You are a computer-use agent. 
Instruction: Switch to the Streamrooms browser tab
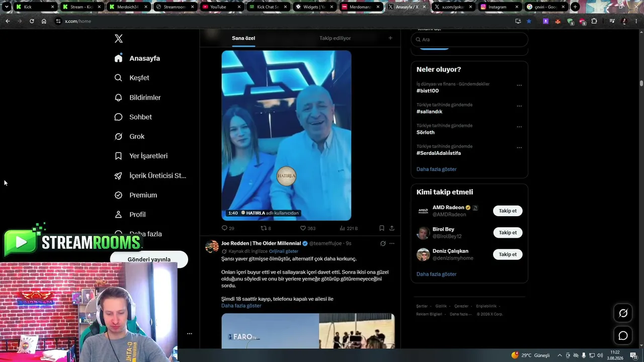[x=175, y=7]
